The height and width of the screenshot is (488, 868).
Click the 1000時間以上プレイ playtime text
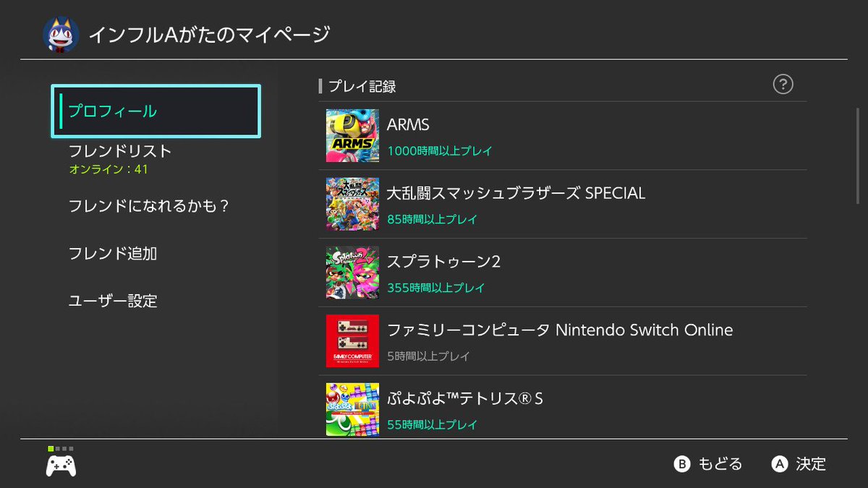(x=440, y=151)
